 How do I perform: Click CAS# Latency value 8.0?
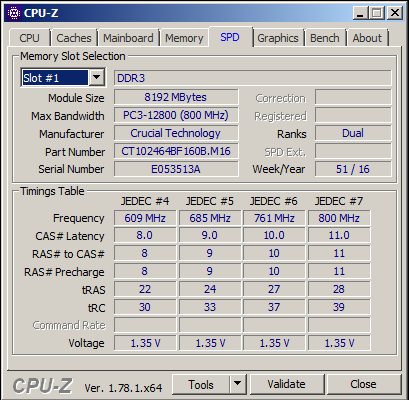click(x=145, y=236)
